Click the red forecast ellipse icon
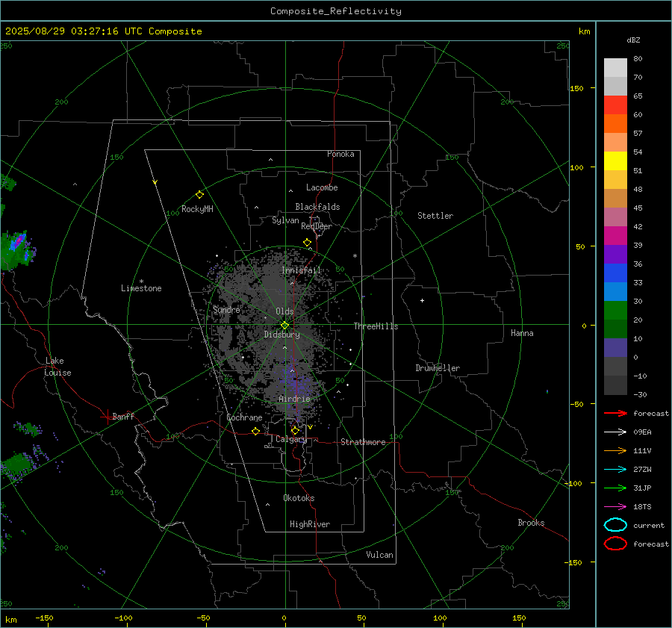This screenshot has height=628, width=672. (615, 544)
